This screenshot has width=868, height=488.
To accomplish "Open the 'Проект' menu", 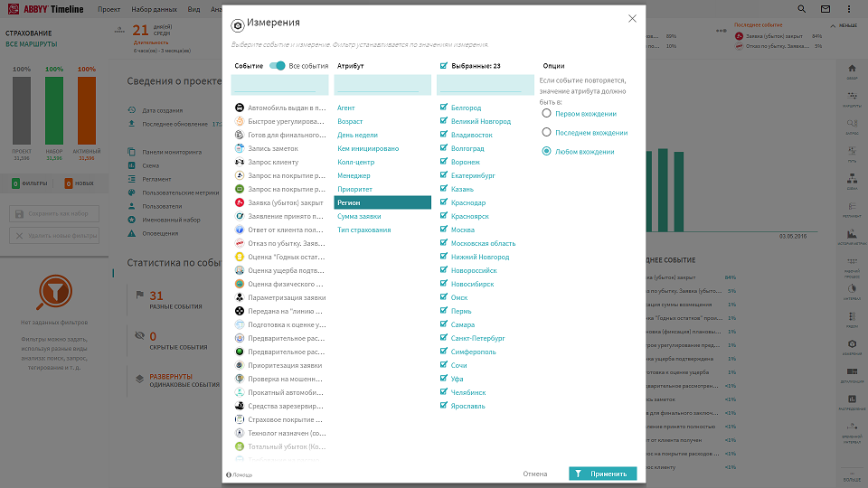I will (108, 9).
